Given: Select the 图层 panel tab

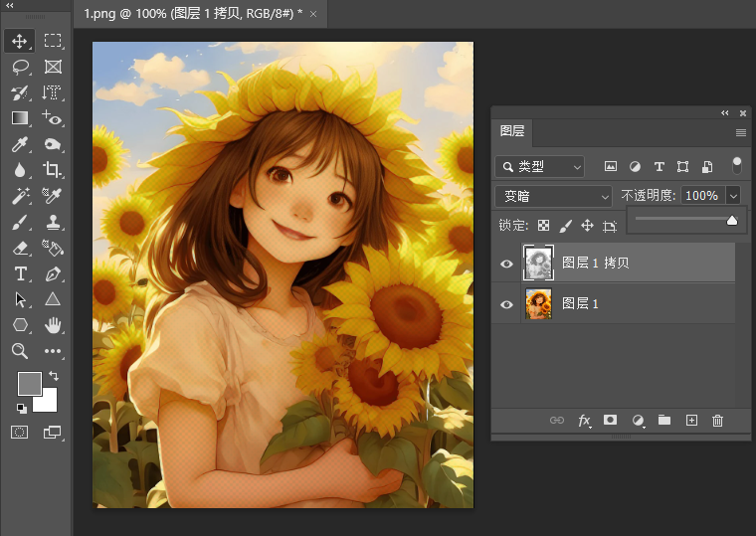Looking at the screenshot, I should point(512,131).
